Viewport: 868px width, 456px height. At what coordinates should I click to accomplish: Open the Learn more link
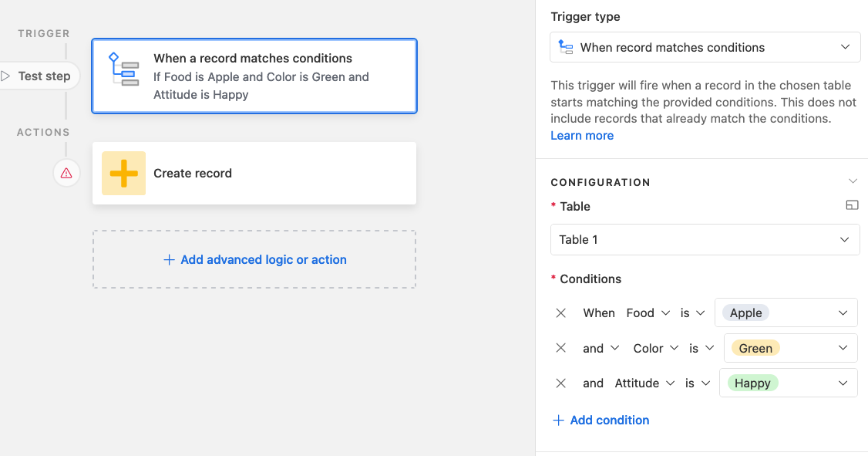pyautogui.click(x=582, y=135)
